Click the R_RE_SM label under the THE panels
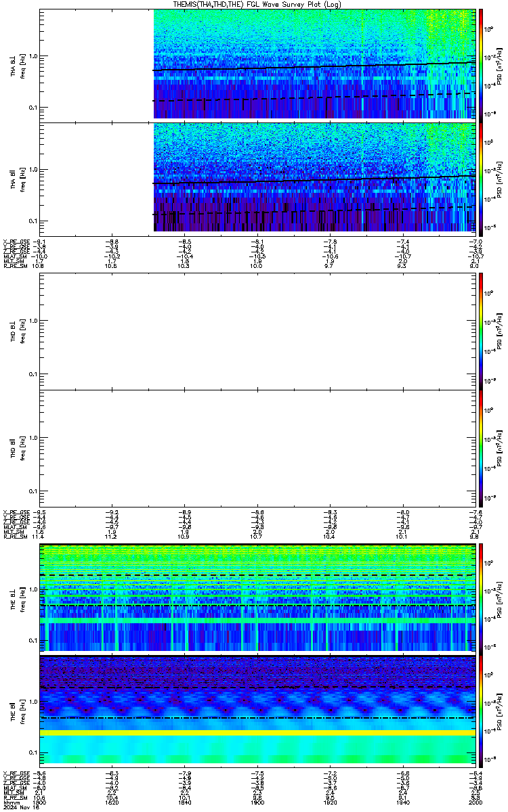Viewport: 508px width, 812px height. tap(15, 797)
